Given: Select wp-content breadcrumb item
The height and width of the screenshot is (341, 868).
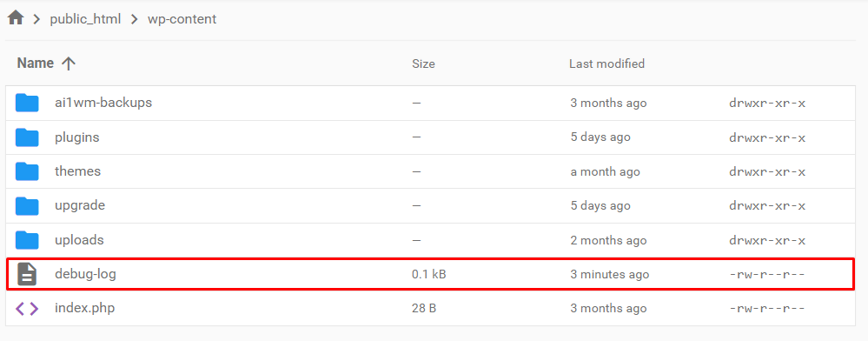Looking at the screenshot, I should point(182,19).
